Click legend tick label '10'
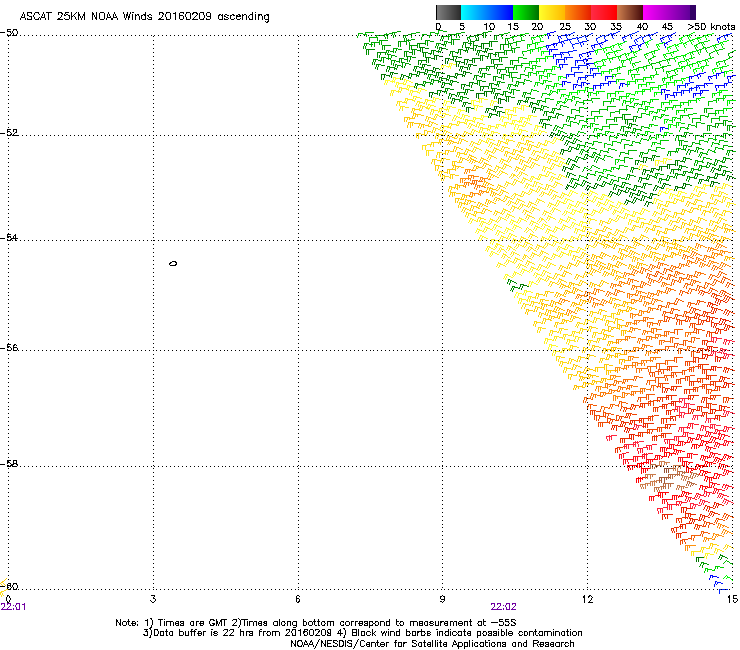The height and width of the screenshot is (650, 740). click(x=489, y=27)
